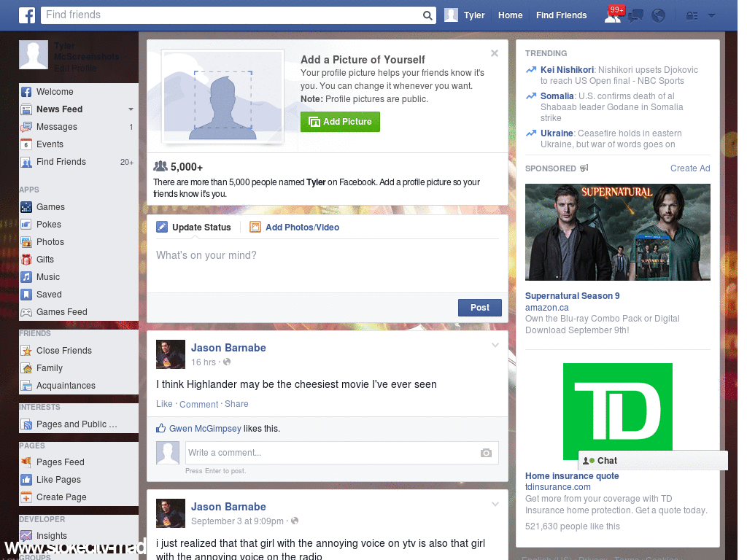The height and width of the screenshot is (560, 747).
Task: Click the Facebook logo icon
Action: coord(27,15)
